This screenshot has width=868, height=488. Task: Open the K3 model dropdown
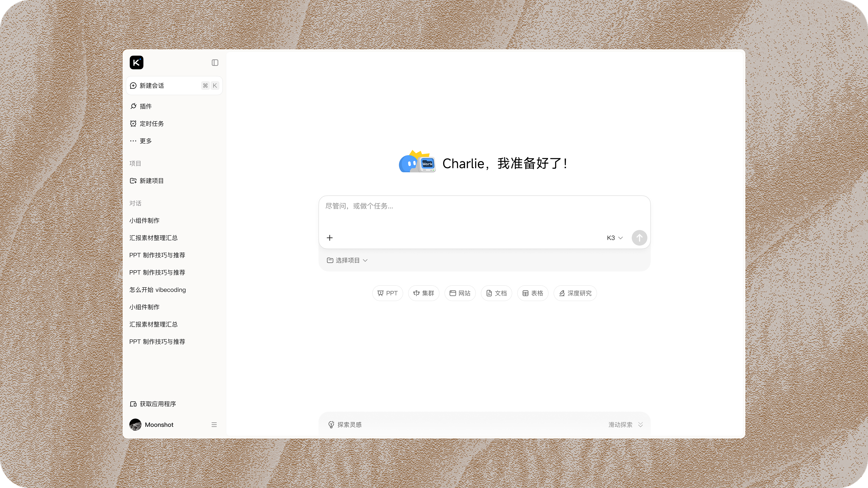coord(615,238)
